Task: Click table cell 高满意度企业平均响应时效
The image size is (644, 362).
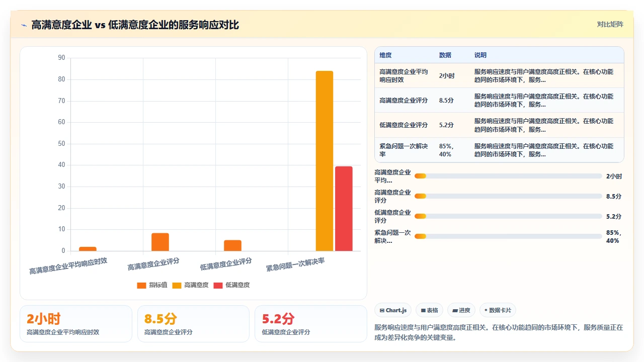Action: tap(404, 76)
